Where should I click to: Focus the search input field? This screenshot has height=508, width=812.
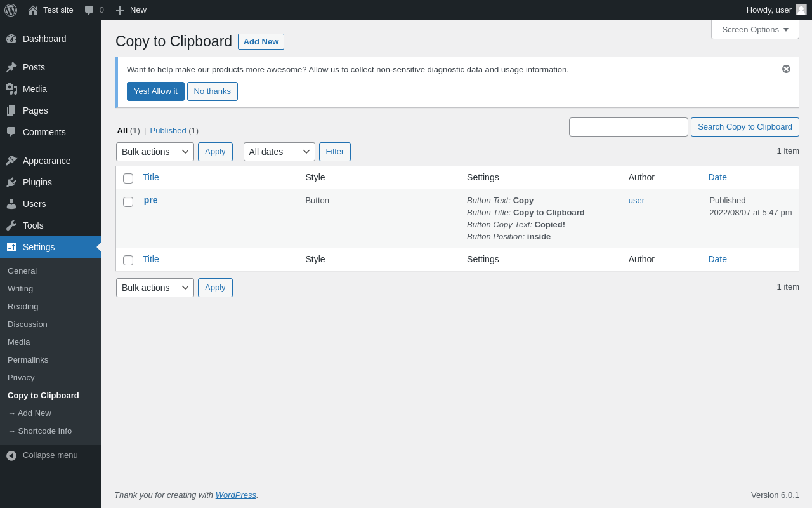click(x=629, y=127)
